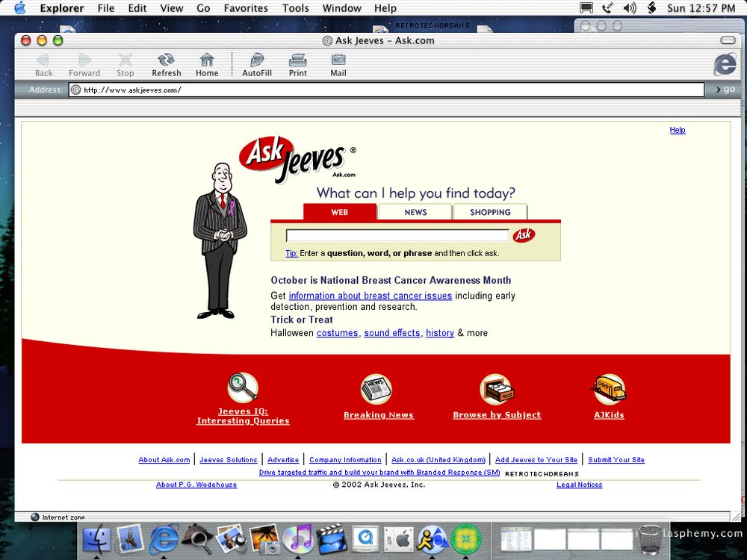
Task: Click the Internet zone status globe icon
Action: pos(35,517)
